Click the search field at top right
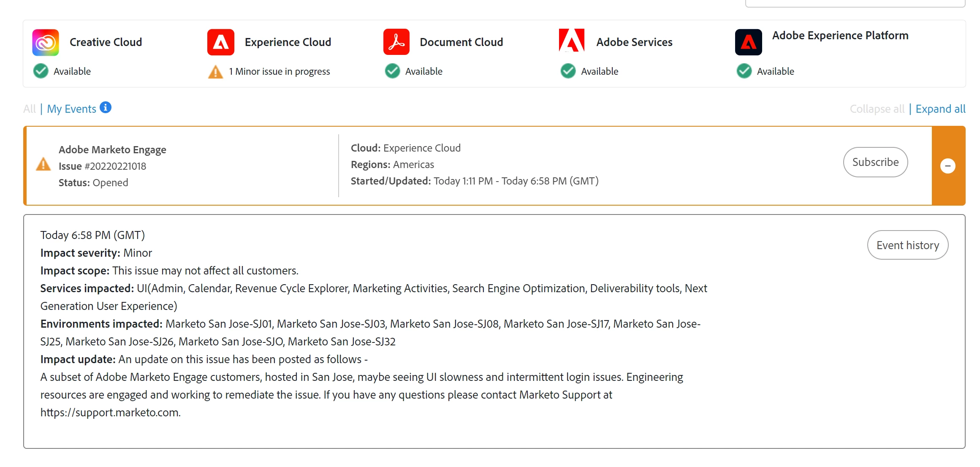 (x=855, y=3)
